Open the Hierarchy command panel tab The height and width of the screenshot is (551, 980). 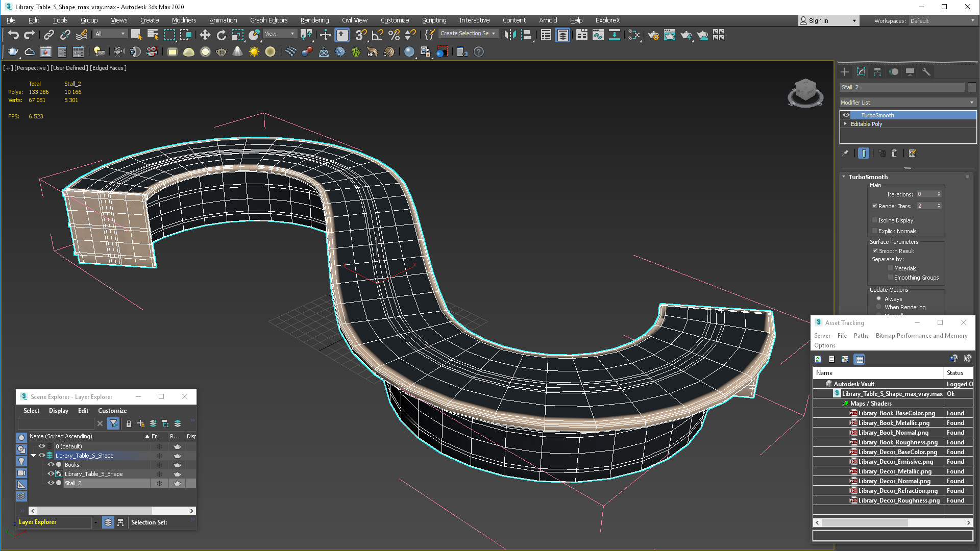(x=877, y=72)
